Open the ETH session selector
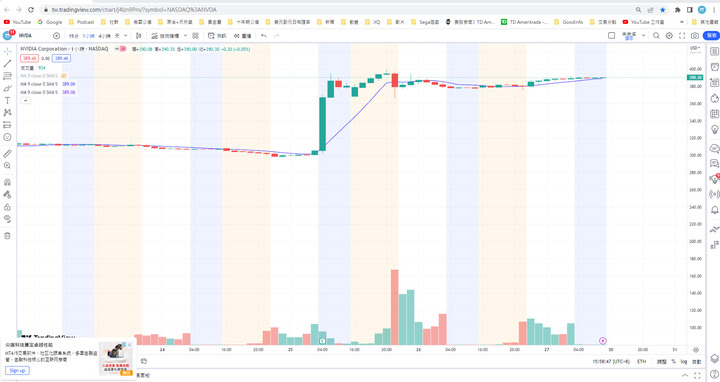The width and height of the screenshot is (720, 382). coord(641,362)
